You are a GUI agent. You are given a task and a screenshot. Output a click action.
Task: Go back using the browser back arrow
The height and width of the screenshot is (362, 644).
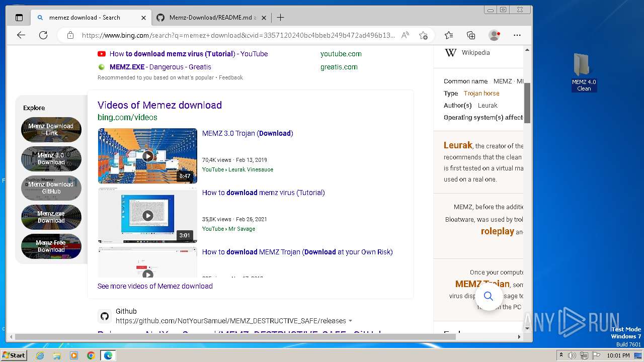(21, 35)
